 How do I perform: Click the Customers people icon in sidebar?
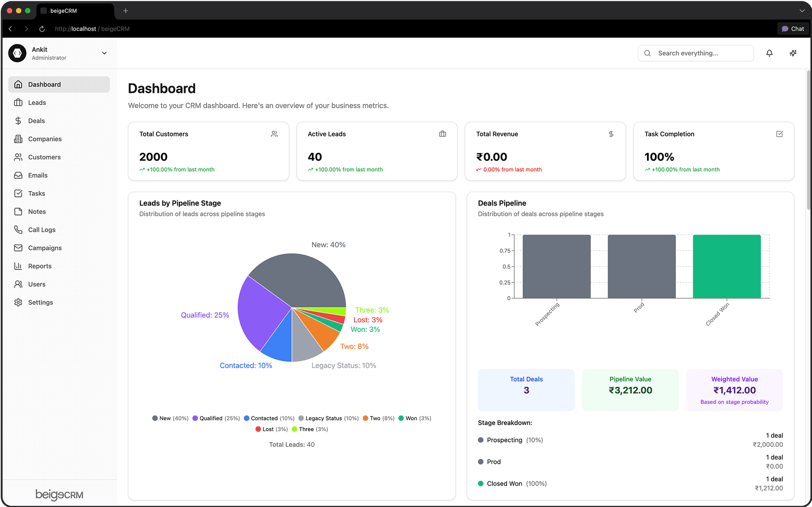18,157
